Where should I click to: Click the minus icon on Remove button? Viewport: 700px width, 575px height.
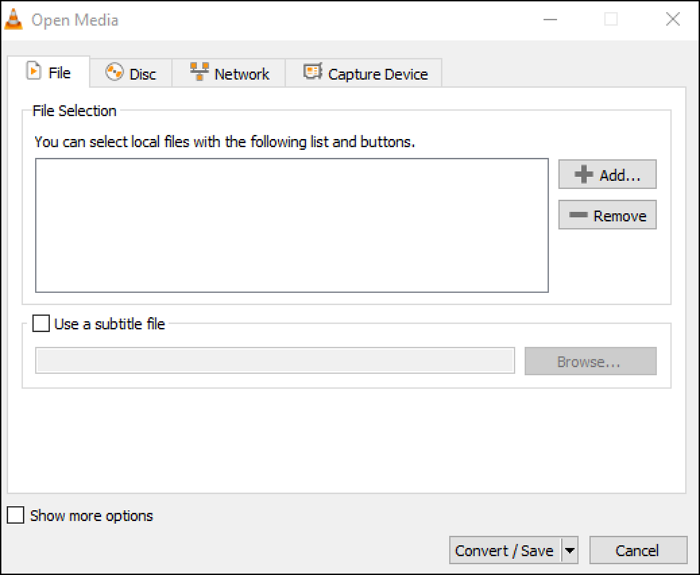[578, 216]
